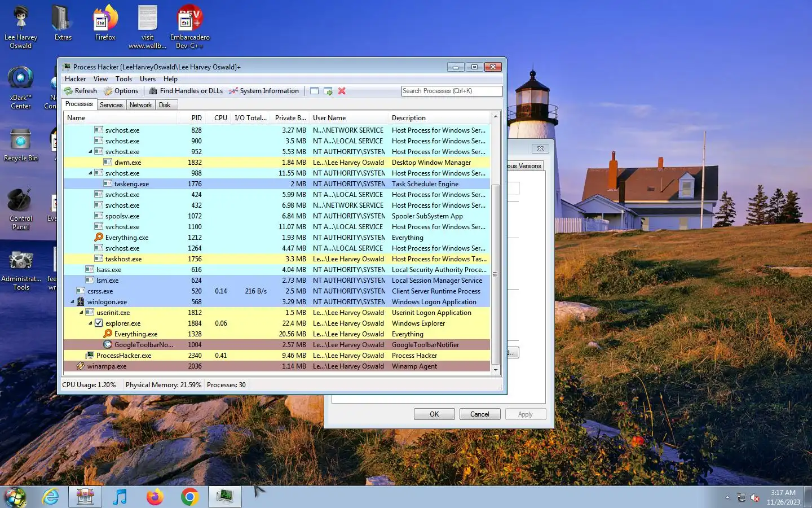Sort by the CPU column header
The width and height of the screenshot is (812, 508).
(218, 118)
